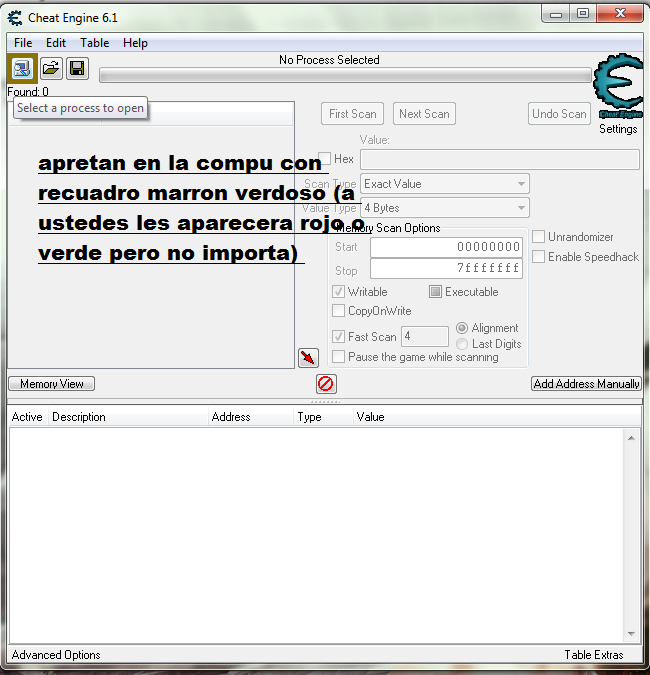Image resolution: width=650 pixels, height=675 pixels.
Task: Click the Description column header
Action: (128, 417)
